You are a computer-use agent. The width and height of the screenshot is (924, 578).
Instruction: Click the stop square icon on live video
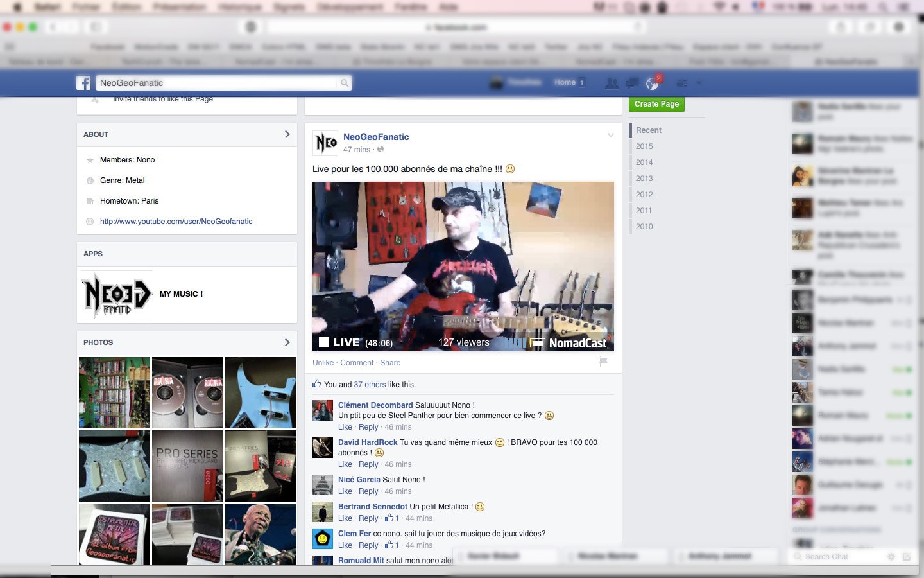[324, 342]
